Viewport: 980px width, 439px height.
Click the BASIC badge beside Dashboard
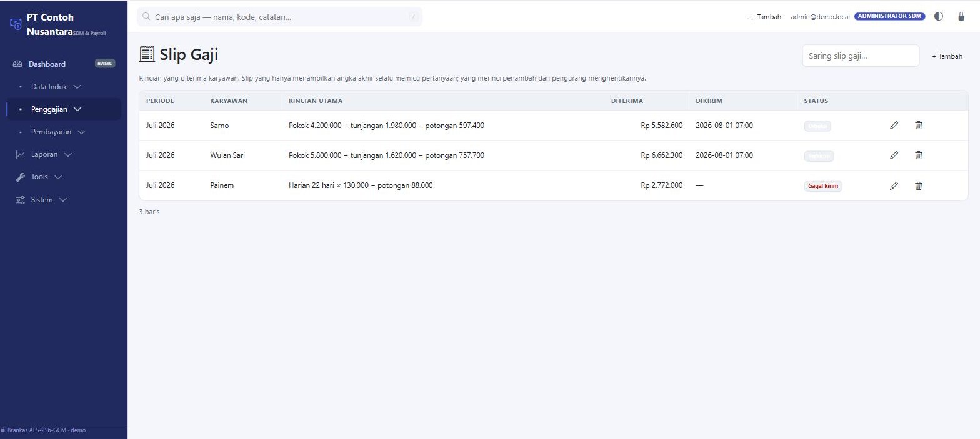(105, 64)
